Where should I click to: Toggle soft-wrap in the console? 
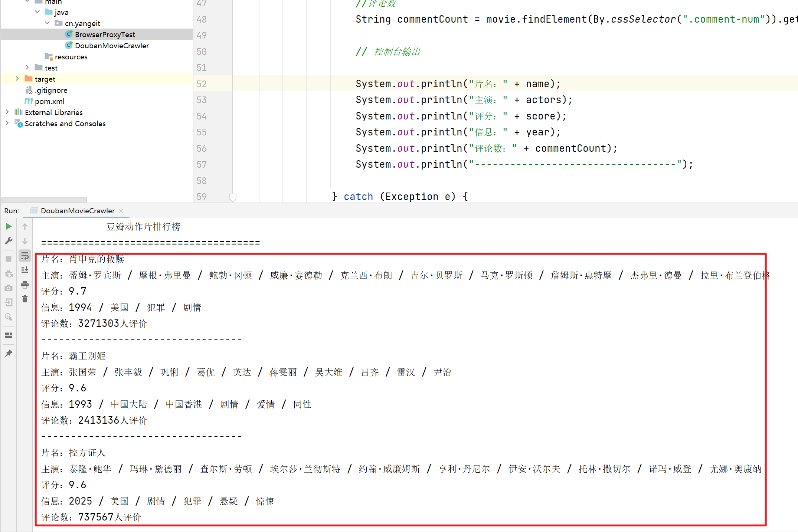pos(25,256)
